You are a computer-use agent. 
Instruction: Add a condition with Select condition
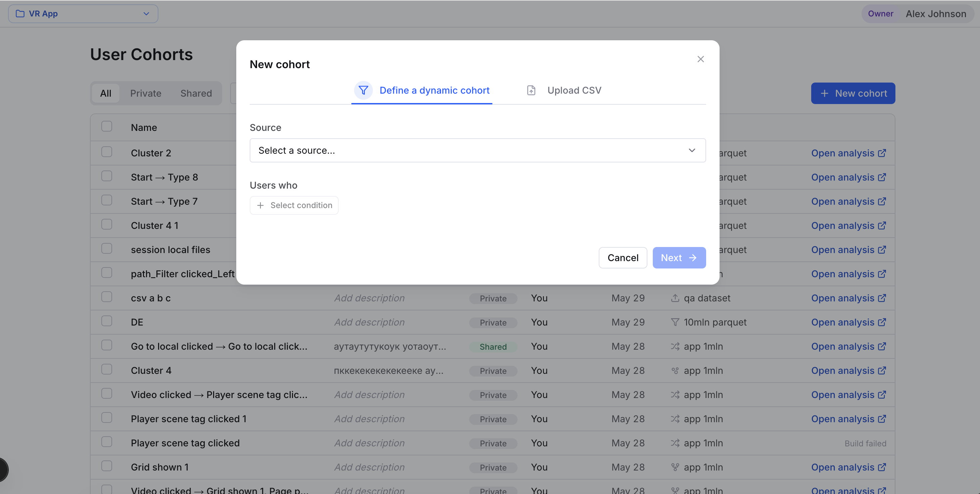point(294,205)
